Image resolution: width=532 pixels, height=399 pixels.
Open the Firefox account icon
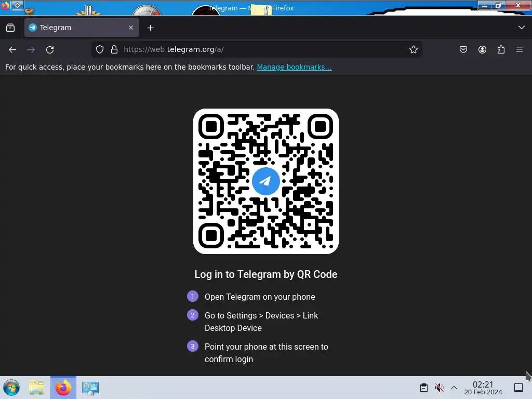point(482,49)
